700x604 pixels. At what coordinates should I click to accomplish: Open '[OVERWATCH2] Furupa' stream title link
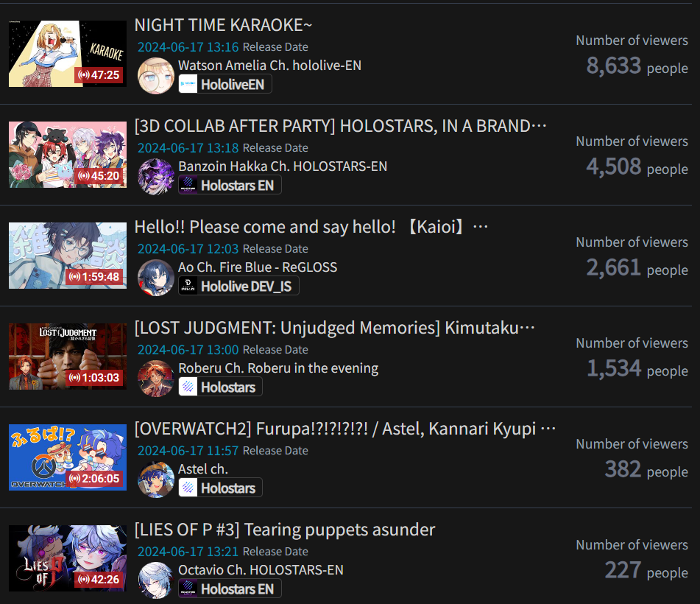[x=345, y=429]
